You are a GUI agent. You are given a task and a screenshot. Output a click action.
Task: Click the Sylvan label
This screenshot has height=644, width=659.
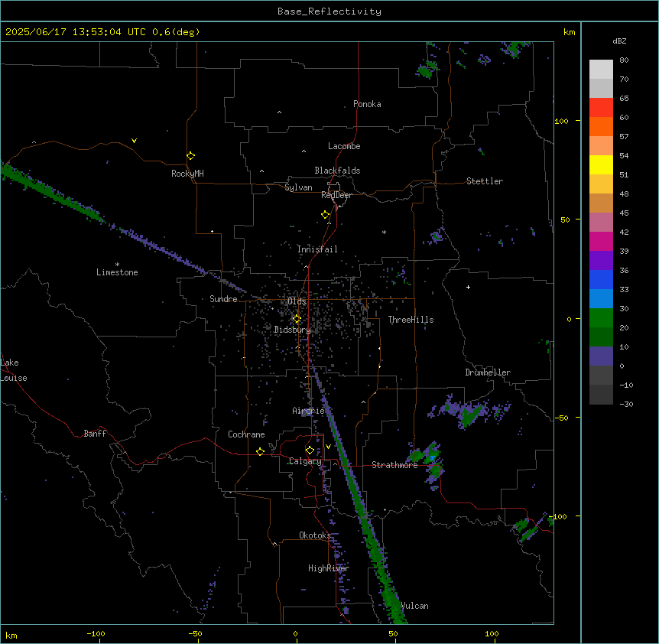298,187
